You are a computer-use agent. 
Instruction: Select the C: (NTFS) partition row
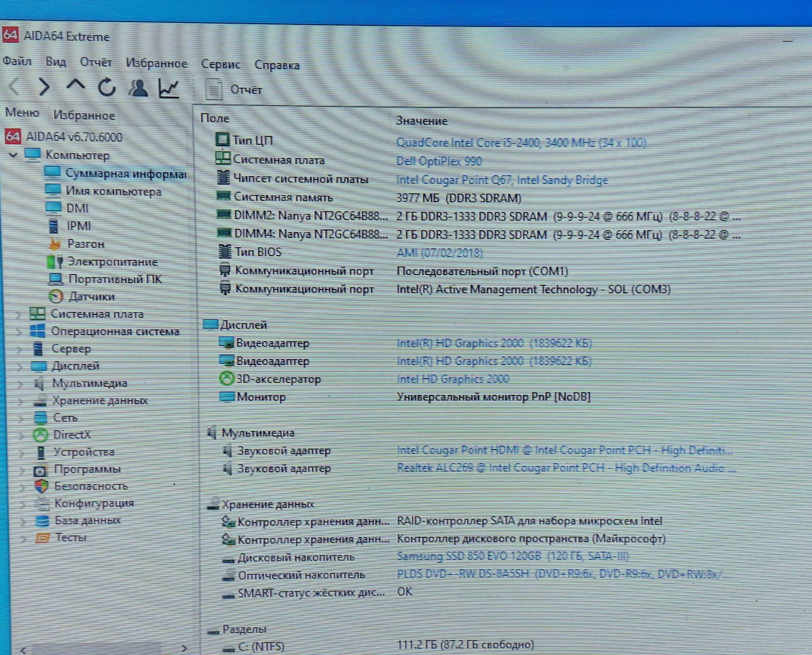(x=378, y=646)
